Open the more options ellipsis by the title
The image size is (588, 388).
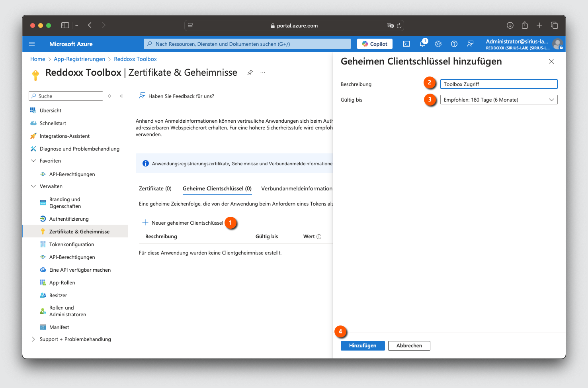pyautogui.click(x=263, y=73)
